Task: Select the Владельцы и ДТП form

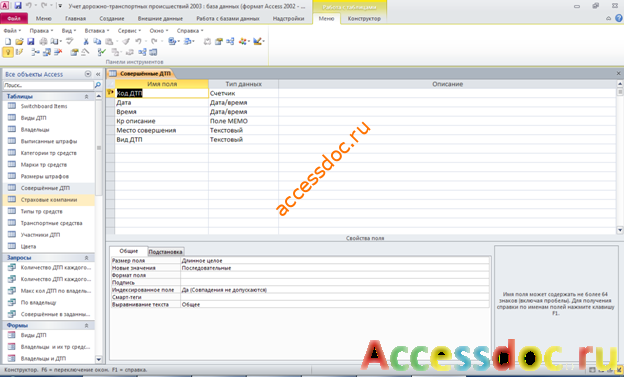Action: click(x=43, y=358)
